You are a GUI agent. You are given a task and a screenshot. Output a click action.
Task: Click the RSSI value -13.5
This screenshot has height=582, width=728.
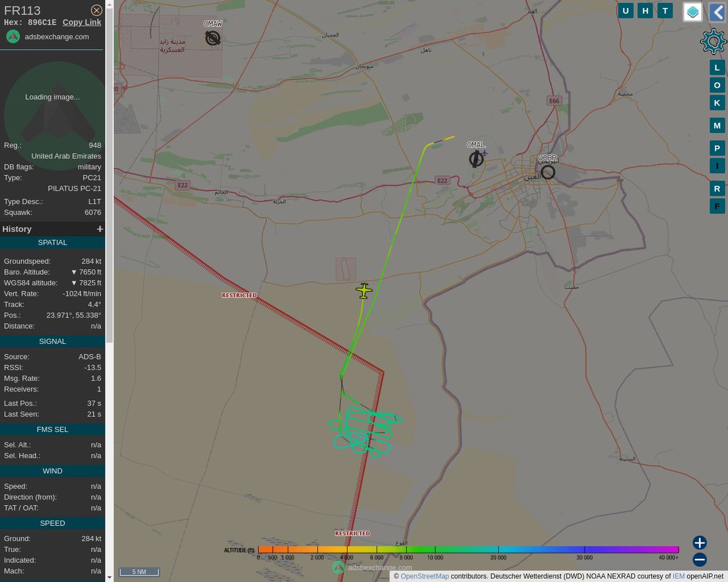93,367
